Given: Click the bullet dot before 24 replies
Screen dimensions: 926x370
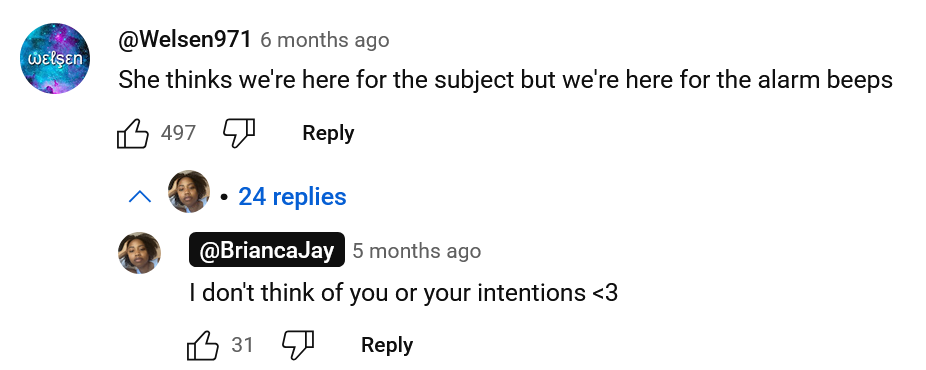Looking at the screenshot, I should tap(224, 198).
